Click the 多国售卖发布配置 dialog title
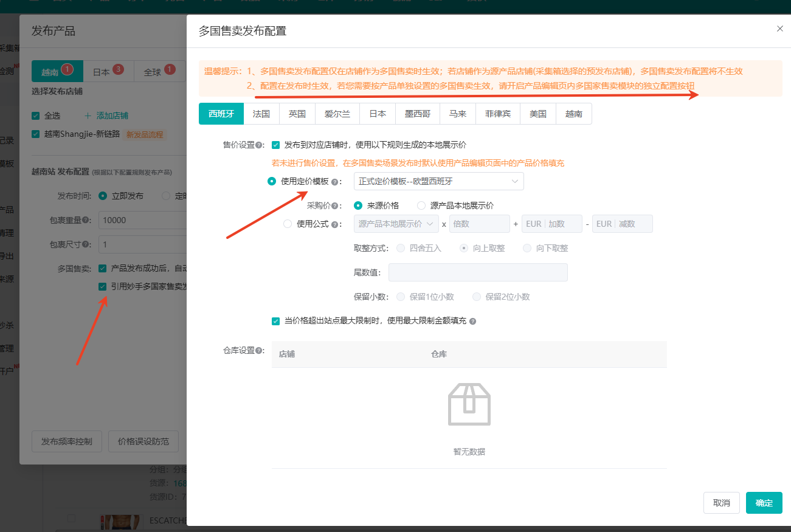Image resolution: width=791 pixels, height=532 pixels. (243, 31)
